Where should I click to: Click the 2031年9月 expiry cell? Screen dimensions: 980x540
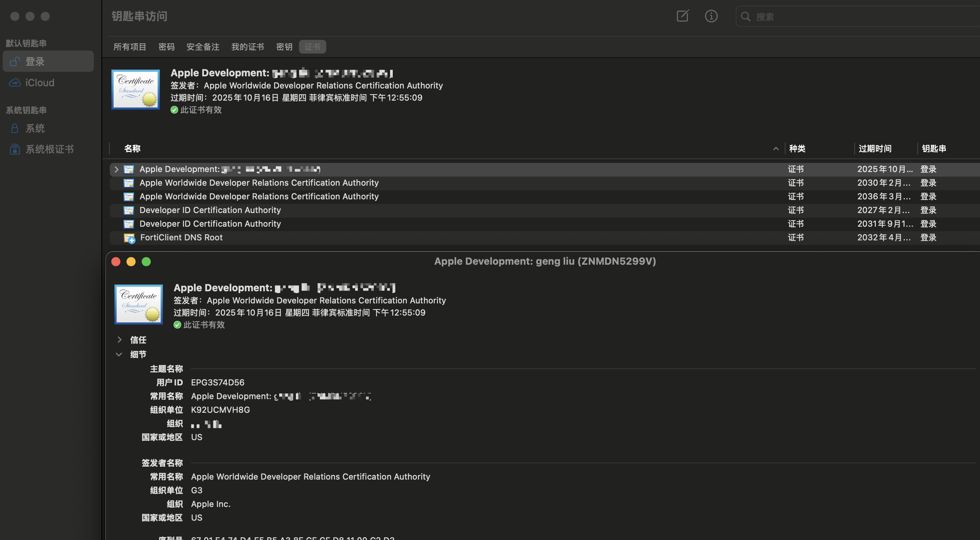pos(885,224)
